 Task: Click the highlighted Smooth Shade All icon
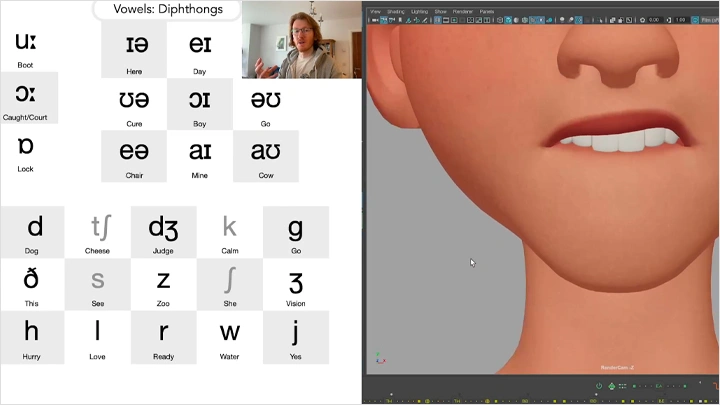click(506, 20)
